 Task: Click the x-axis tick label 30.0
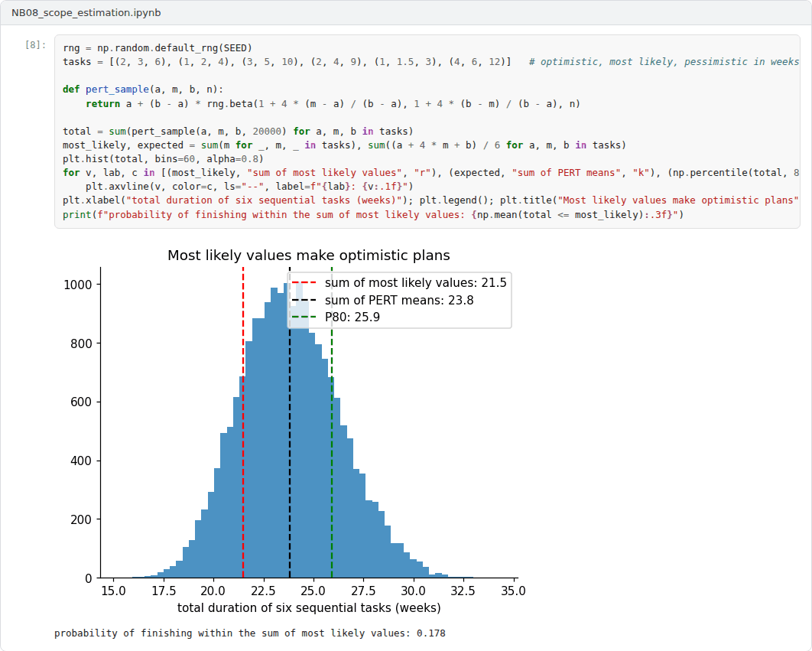(413, 591)
